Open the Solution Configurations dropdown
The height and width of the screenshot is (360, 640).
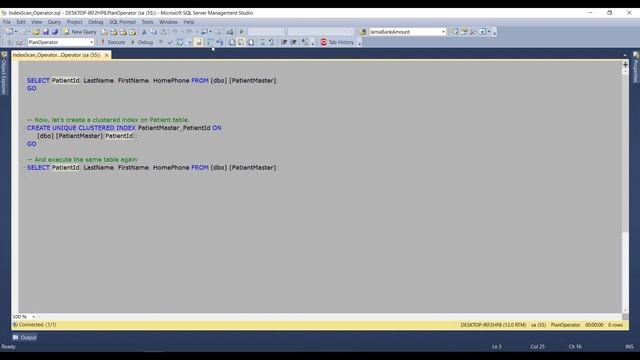[x=282, y=32]
